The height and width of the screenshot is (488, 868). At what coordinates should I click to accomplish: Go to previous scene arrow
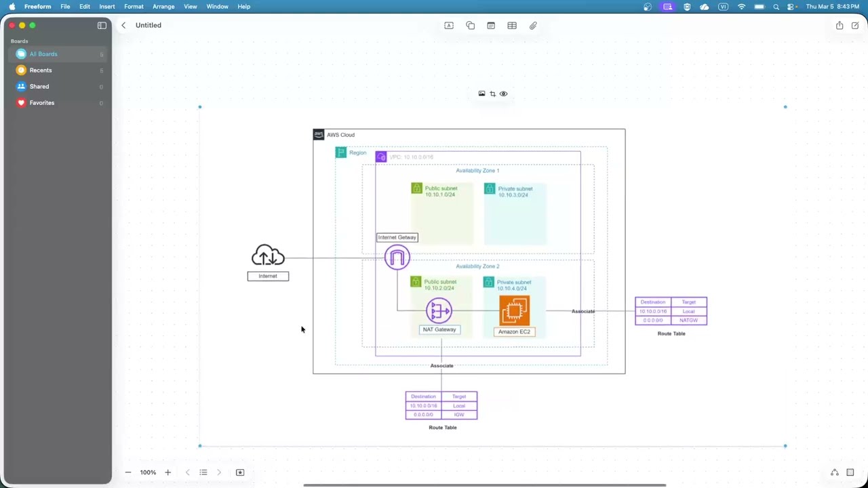(x=188, y=472)
